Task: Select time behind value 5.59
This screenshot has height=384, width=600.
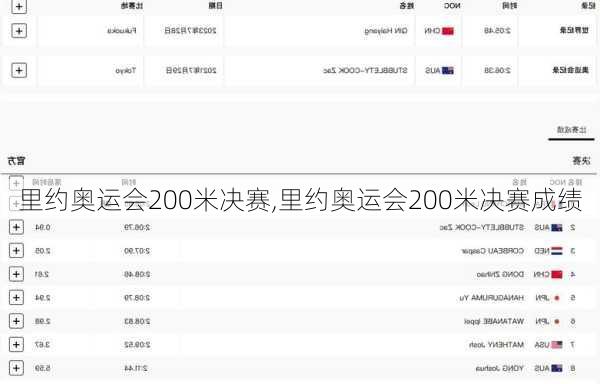Action: point(42,368)
